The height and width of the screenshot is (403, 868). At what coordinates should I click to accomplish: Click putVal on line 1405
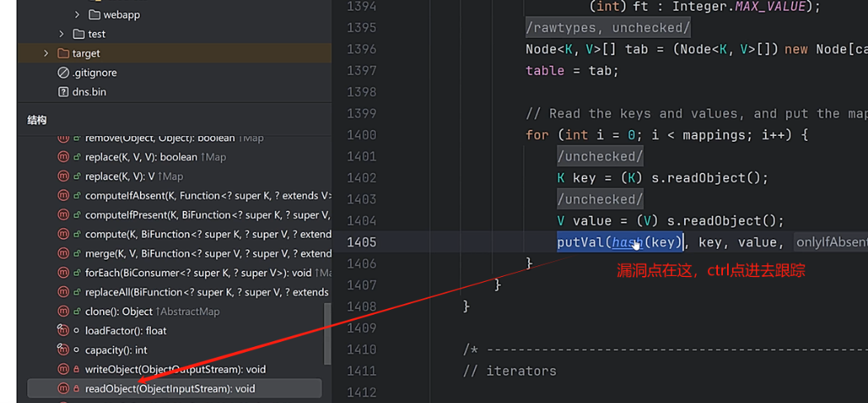[x=580, y=242]
